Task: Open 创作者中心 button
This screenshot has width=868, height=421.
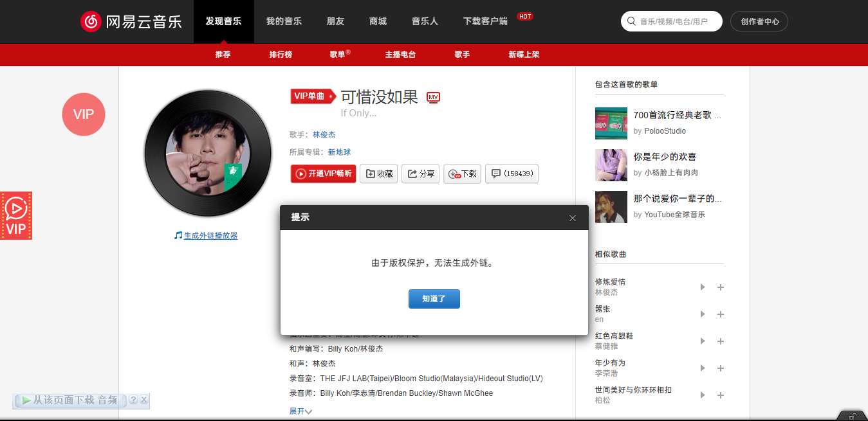Action: (x=759, y=21)
